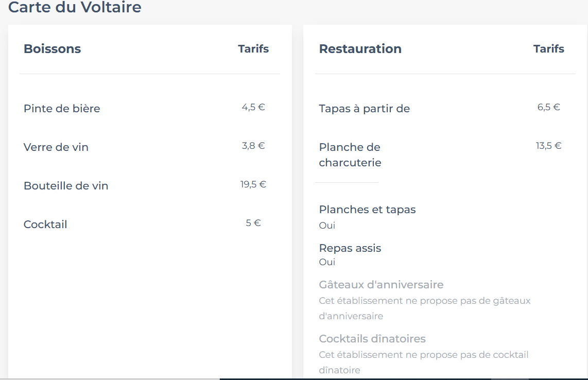The image size is (588, 380).
Task: Click the 5 € cocktail price
Action: point(253,223)
